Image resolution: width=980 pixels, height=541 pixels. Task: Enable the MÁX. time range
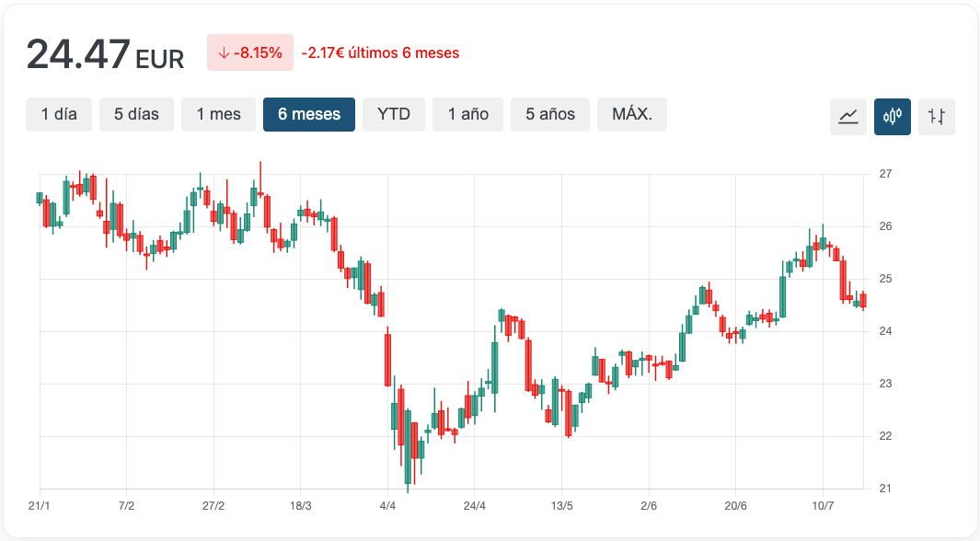coord(632,114)
